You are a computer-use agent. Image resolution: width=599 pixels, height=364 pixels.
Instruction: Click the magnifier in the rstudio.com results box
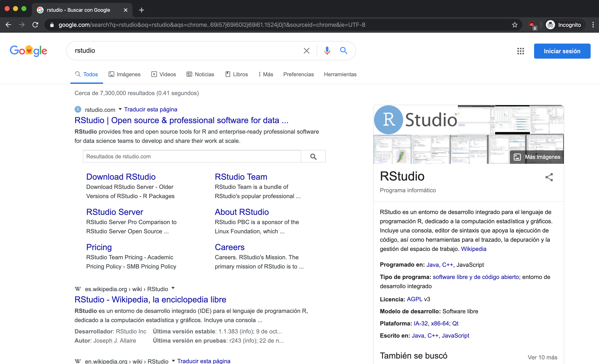coord(313,156)
